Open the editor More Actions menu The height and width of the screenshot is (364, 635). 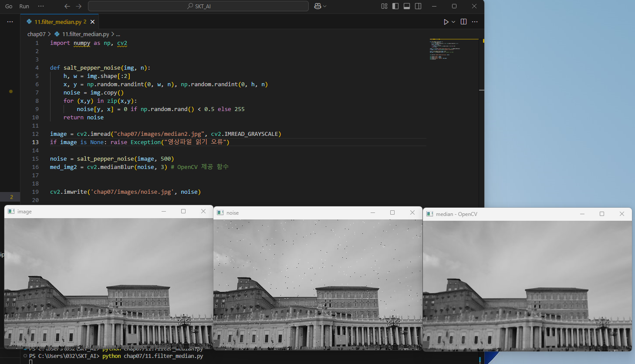point(475,22)
